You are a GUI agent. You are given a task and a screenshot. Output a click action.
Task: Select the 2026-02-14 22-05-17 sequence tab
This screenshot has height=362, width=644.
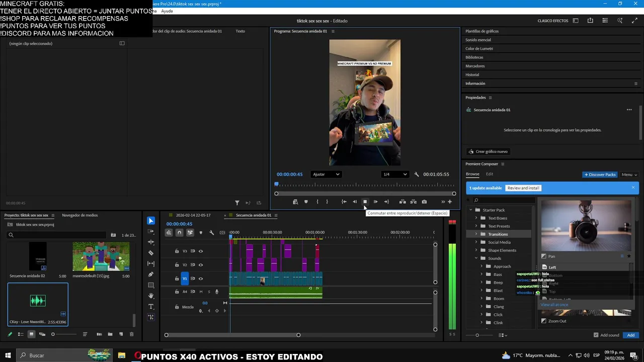point(193,215)
